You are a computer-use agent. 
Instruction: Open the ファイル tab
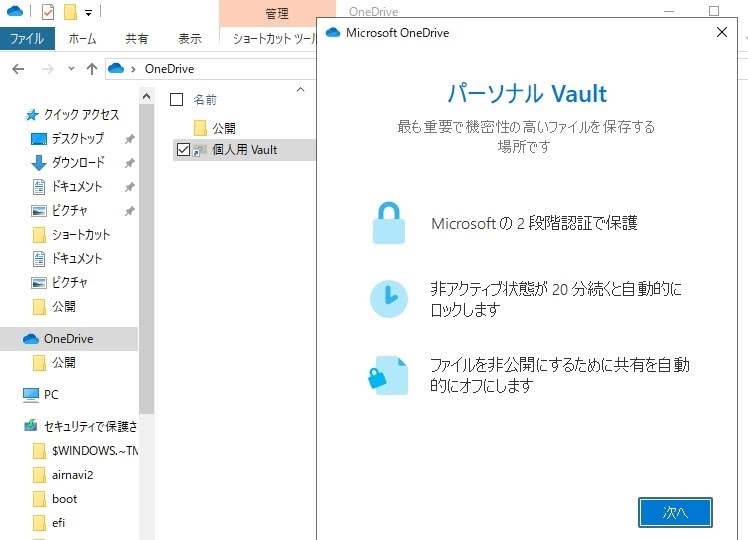pos(27,39)
